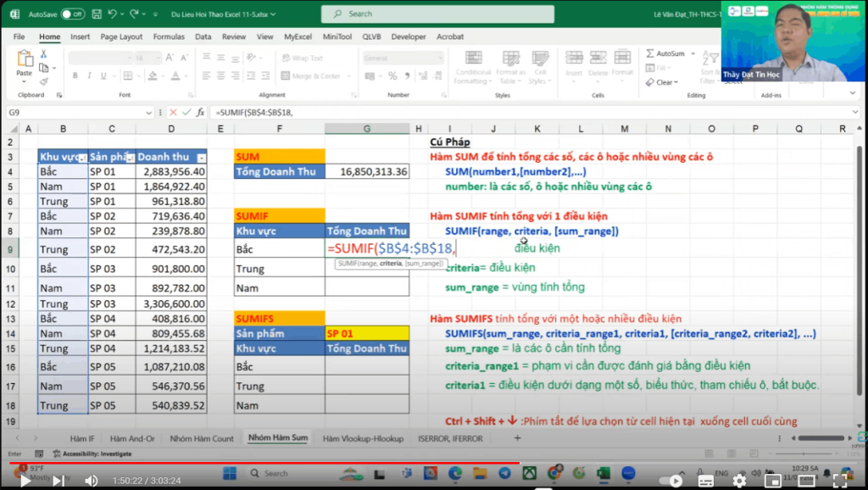This screenshot has width=868, height=490.
Task: Click the Clear button in Editing group
Action: [x=662, y=82]
